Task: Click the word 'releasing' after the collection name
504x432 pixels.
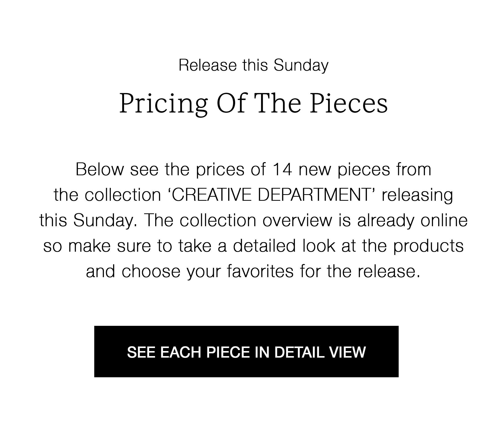Action: [x=417, y=195]
